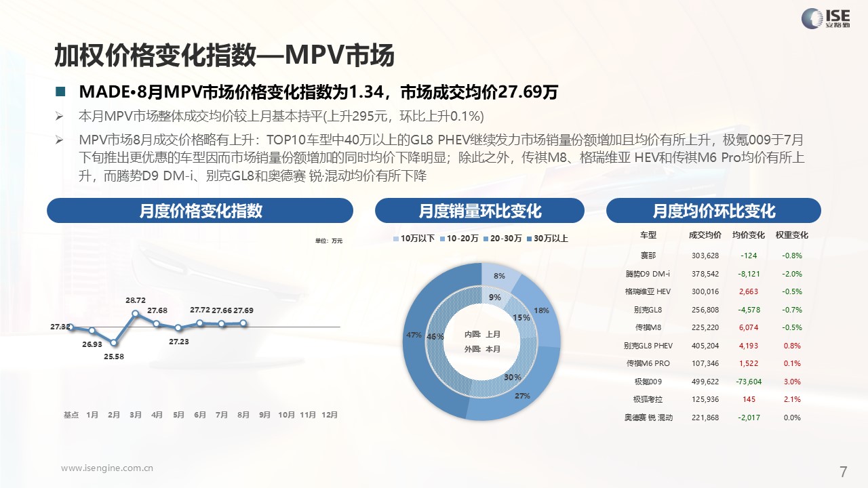Click the 27.66 data label on line chart
Screen dimensions: 868x488
[x=222, y=310]
